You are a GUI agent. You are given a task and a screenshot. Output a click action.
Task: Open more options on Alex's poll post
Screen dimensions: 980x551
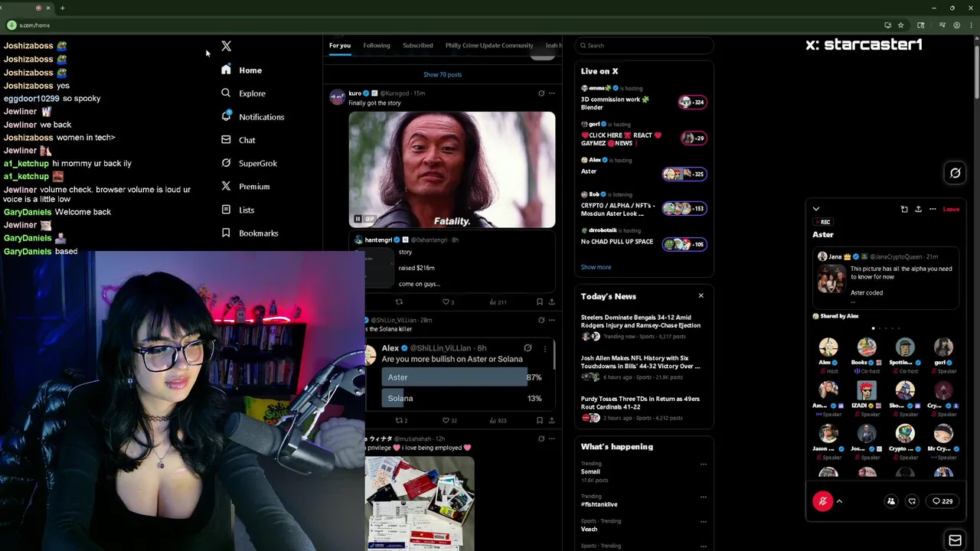tap(545, 348)
